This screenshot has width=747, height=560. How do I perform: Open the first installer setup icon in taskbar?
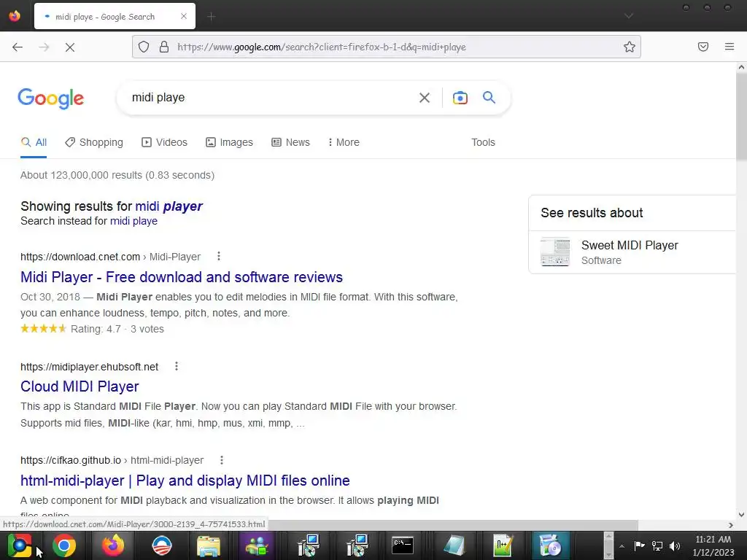308,545
